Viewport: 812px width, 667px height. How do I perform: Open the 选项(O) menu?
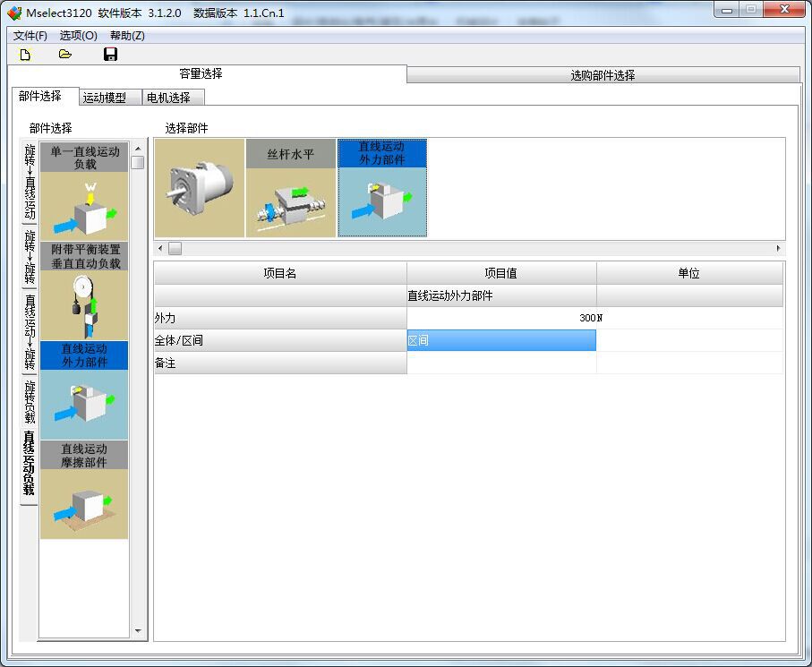(x=79, y=36)
